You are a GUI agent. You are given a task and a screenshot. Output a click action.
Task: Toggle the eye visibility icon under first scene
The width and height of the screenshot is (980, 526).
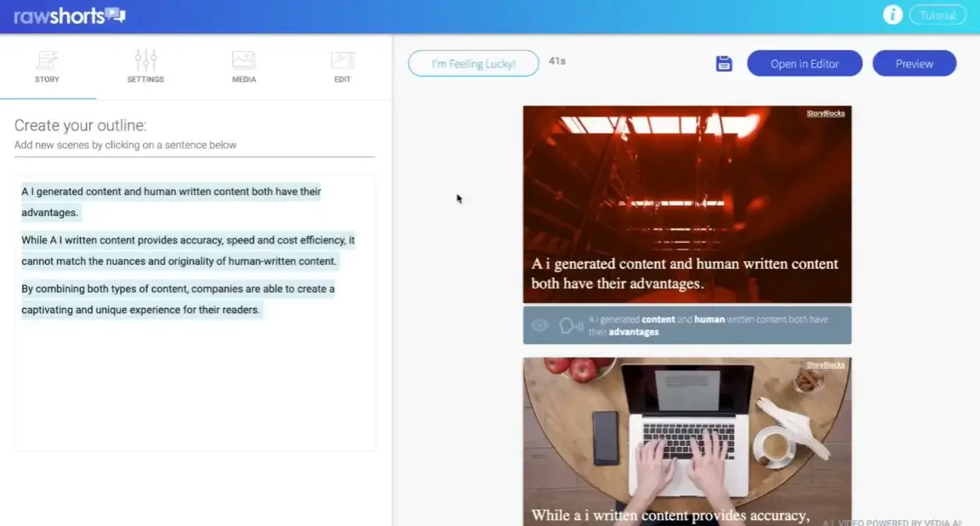coord(540,325)
